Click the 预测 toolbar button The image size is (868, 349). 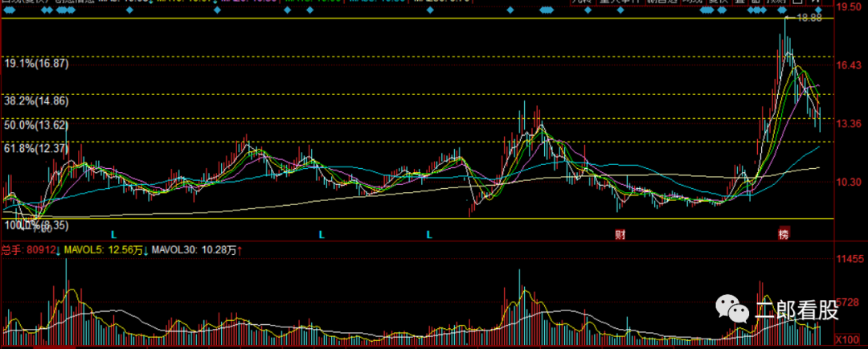(776, 2)
